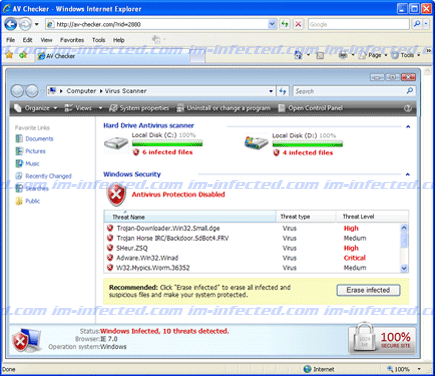This screenshot has width=435, height=376.
Task: Click the Google search magnifier icon
Action: (x=417, y=24)
